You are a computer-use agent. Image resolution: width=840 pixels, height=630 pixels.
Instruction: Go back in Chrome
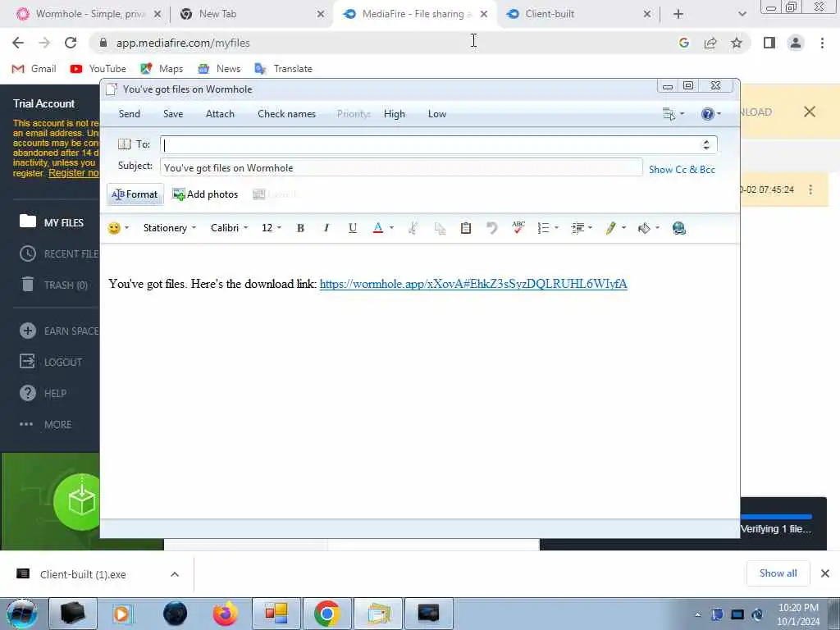(18, 43)
